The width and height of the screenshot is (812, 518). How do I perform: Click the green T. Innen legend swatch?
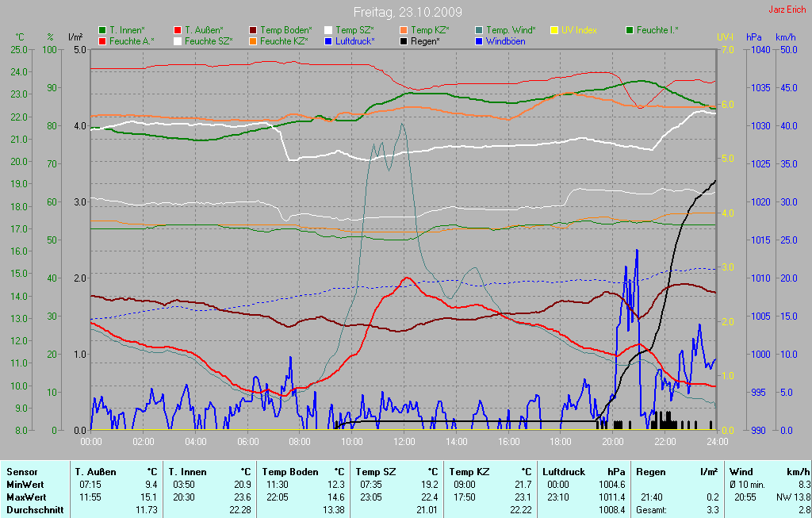pyautogui.click(x=102, y=30)
